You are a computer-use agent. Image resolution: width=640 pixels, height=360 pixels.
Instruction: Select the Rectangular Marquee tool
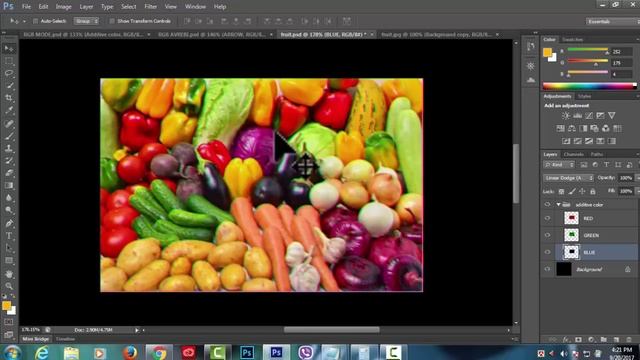tap(9, 61)
